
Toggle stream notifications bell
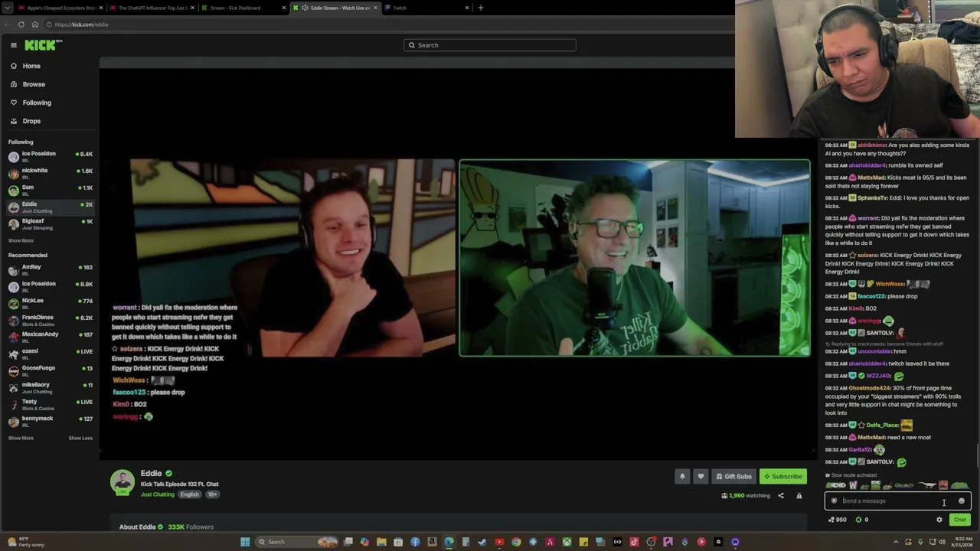(x=682, y=476)
